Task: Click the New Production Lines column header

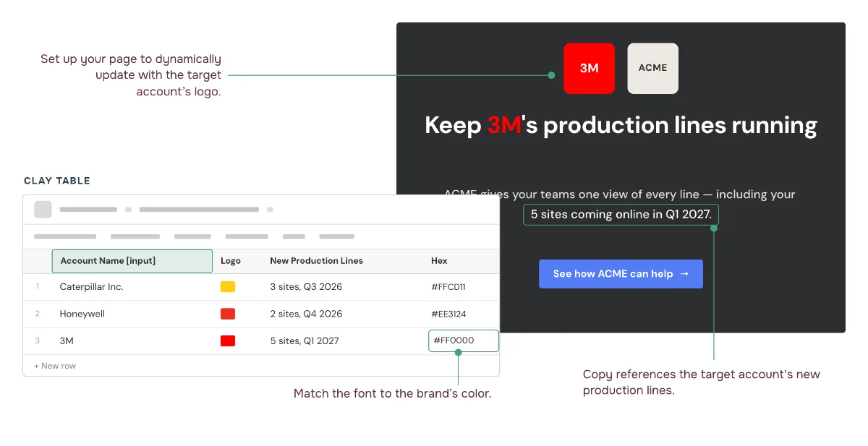Action: click(317, 261)
